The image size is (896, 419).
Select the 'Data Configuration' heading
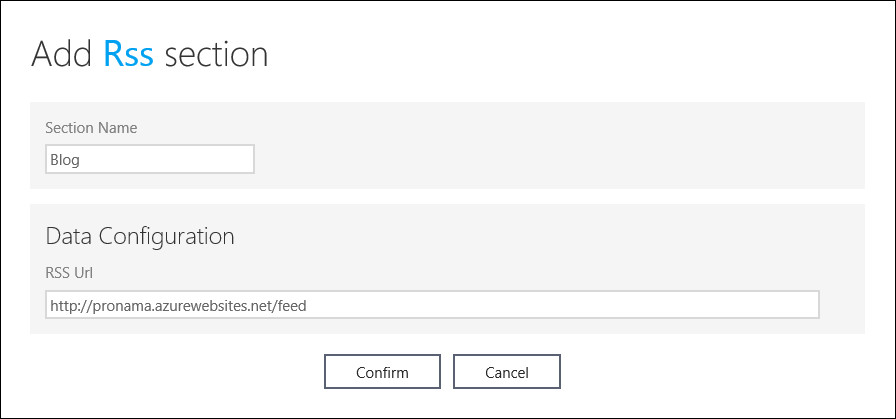tap(140, 236)
